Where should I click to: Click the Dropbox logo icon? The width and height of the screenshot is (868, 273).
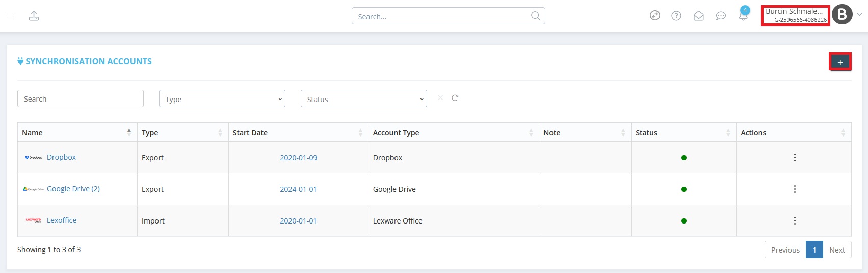click(x=34, y=158)
